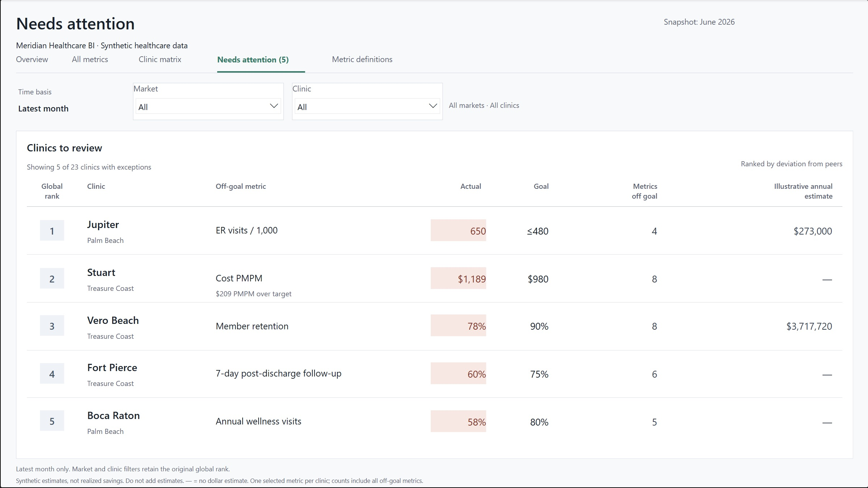Click the highlighted 78% actual value
868x488 pixels.
point(458,326)
